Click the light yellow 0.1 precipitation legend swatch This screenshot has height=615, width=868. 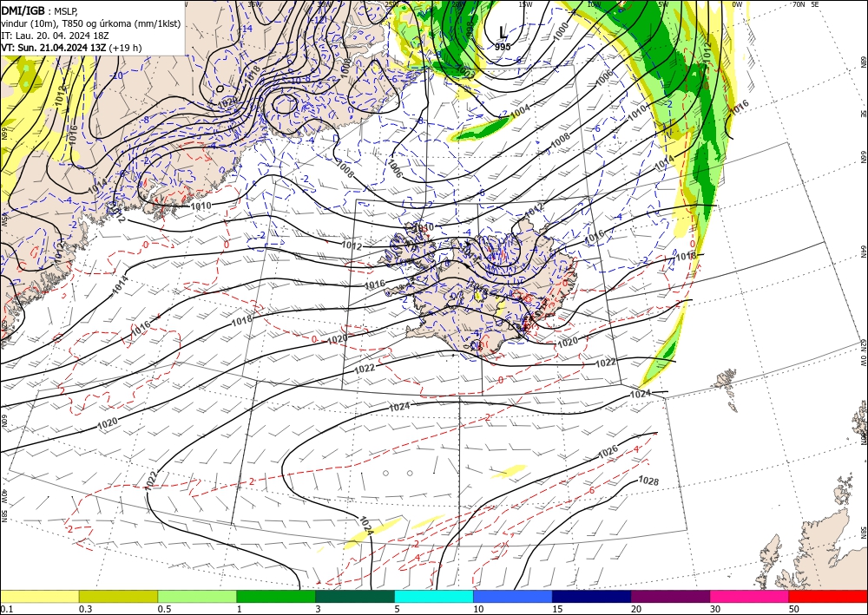39,597
